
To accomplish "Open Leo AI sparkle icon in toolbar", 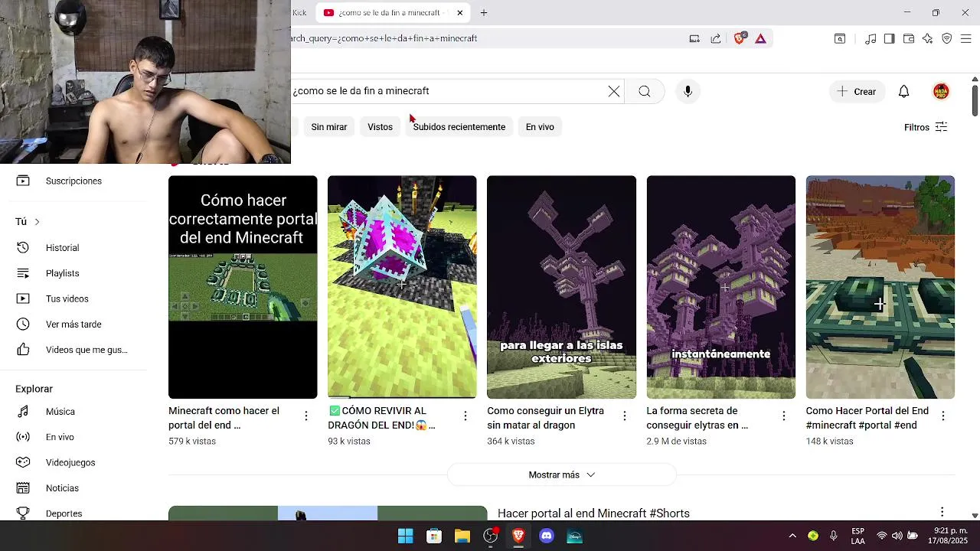I will point(927,38).
